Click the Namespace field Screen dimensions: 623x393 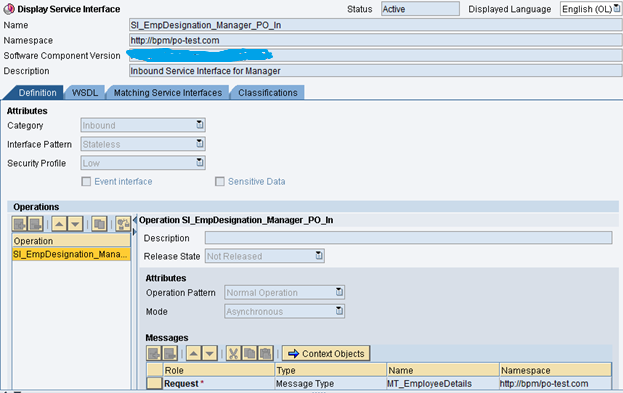[375, 40]
